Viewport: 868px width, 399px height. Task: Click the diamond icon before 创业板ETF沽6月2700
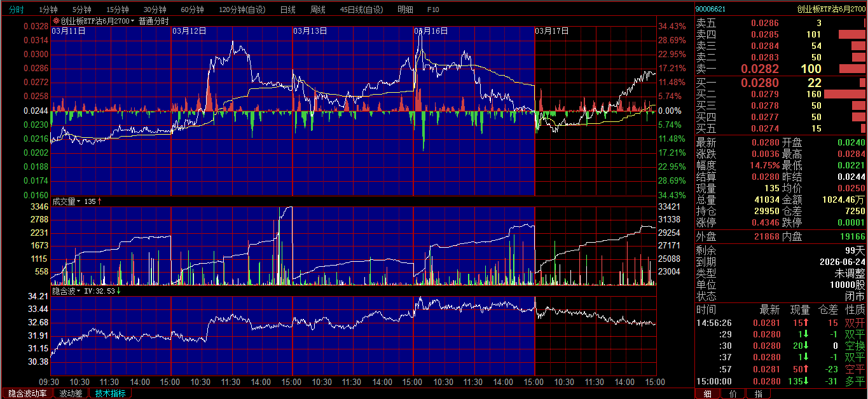55,21
